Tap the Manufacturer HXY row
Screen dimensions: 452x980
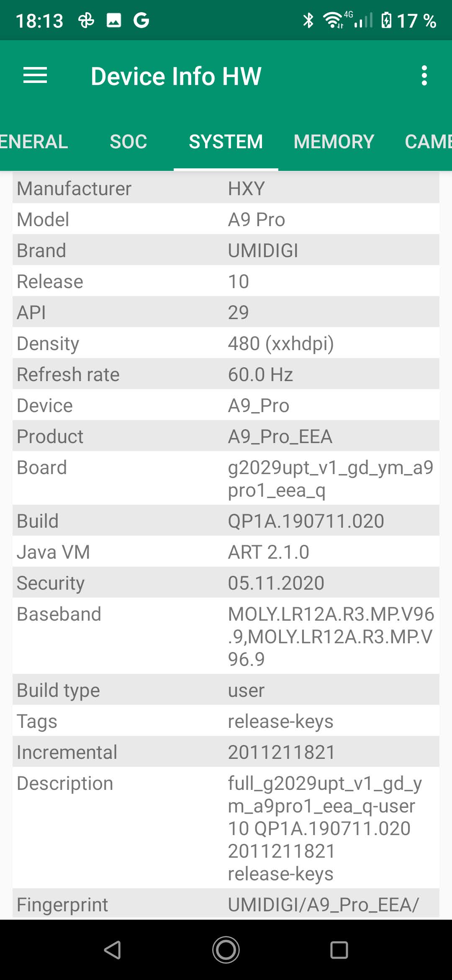[x=226, y=188]
